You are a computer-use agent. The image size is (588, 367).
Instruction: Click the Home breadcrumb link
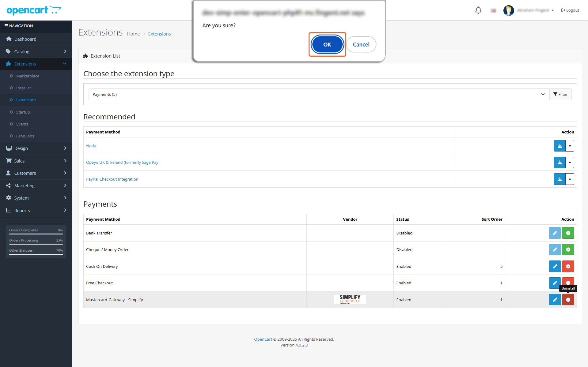click(x=133, y=34)
